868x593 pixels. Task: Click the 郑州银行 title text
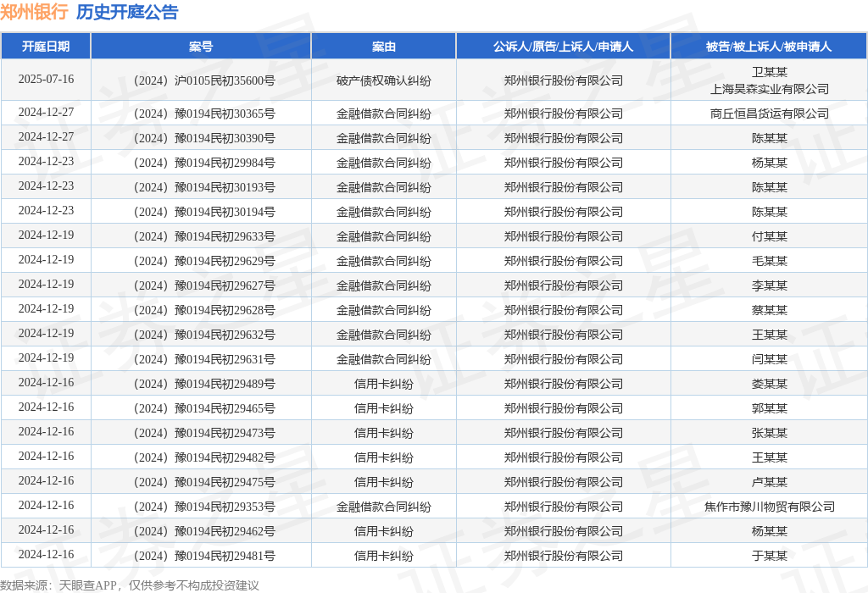34,12
